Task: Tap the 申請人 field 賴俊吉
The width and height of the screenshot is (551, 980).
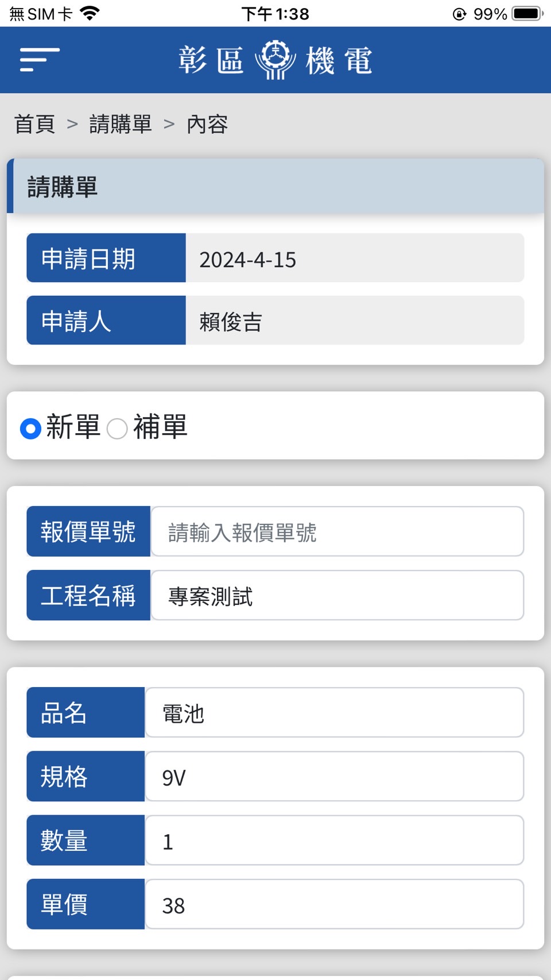Action: (x=354, y=321)
